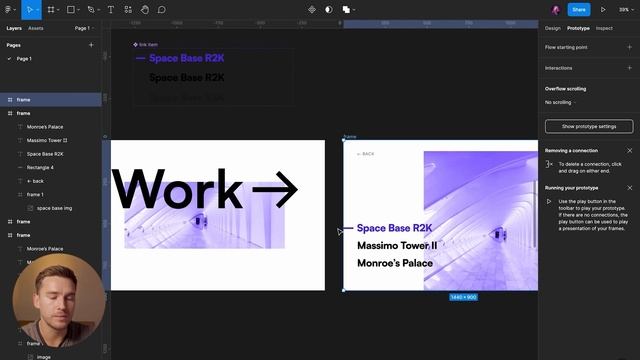The image size is (640, 360).
Task: Open Frame tool dropdown arrow
Action: pyautogui.click(x=58, y=10)
